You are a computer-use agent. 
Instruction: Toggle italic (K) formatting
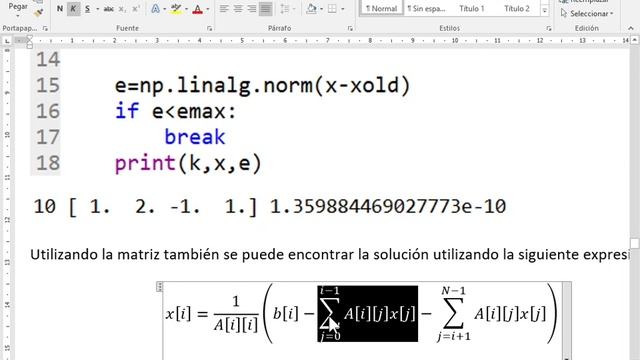pyautogui.click(x=73, y=9)
